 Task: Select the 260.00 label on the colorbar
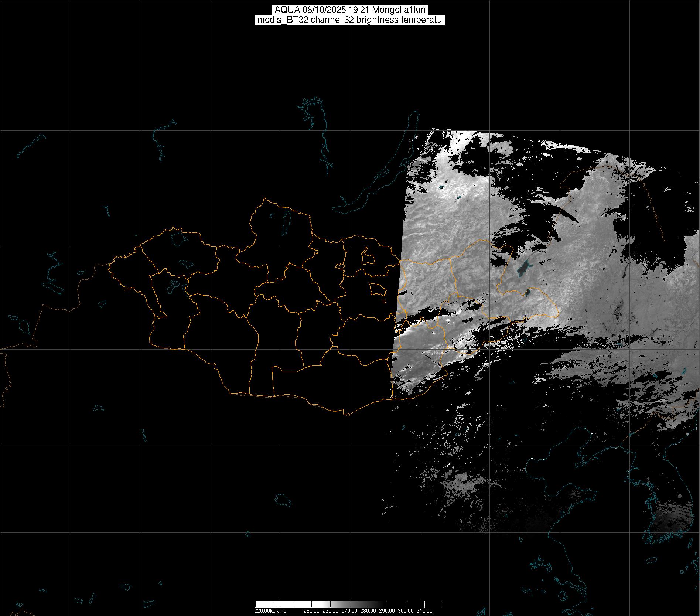[x=331, y=611]
